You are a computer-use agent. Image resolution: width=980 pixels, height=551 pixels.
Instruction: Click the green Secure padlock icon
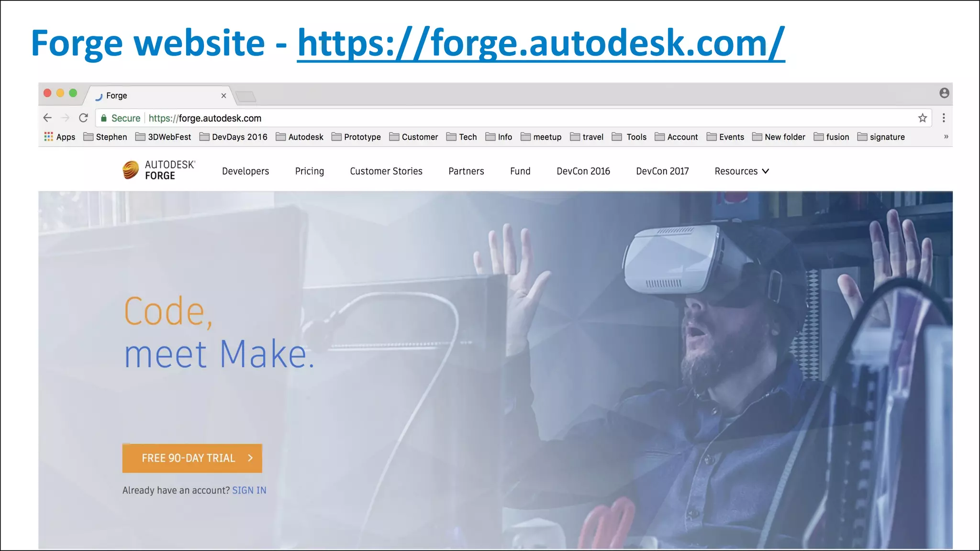pyautogui.click(x=104, y=118)
